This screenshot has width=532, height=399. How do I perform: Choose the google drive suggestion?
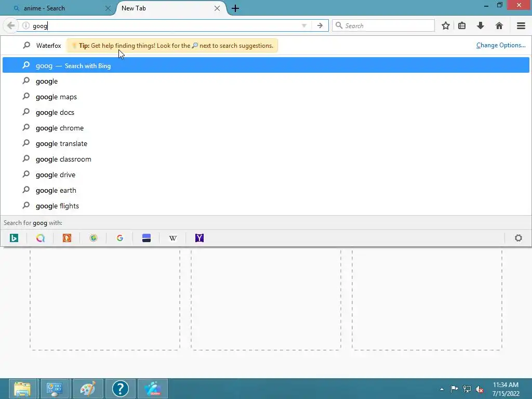(265, 175)
